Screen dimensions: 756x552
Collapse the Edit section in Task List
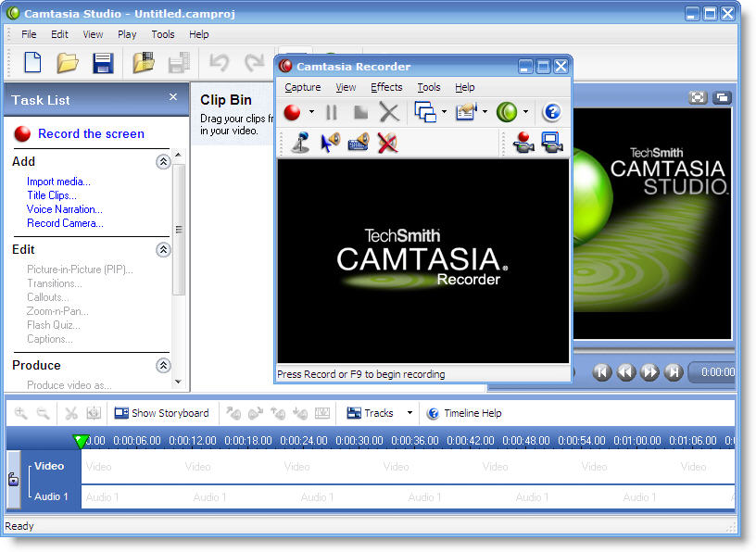click(163, 250)
